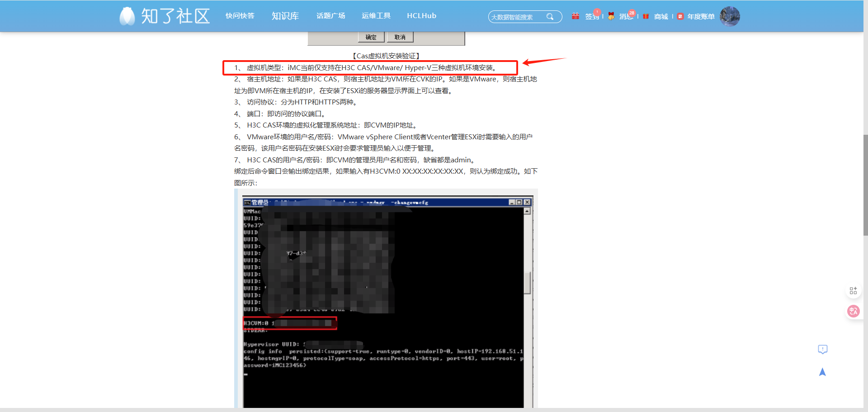Click the text '5、 H3C CAS环境的虚拟化管理系统地址'
868x412 pixels.
tap(296, 125)
